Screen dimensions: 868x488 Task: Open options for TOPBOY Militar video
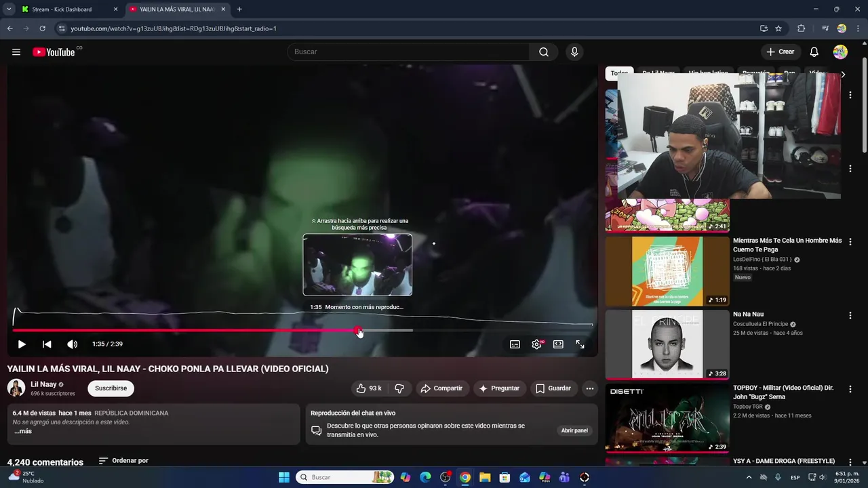[x=850, y=390]
